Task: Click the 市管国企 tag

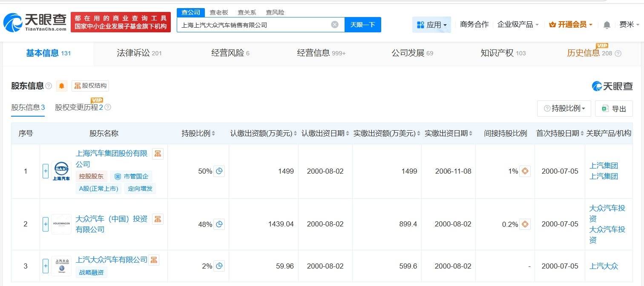Action: [x=132, y=176]
